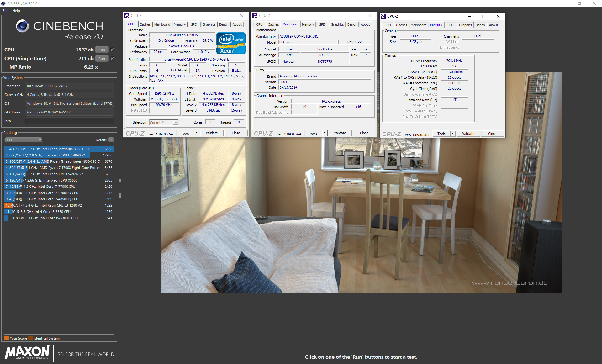Close the CPU-Z Memory window

click(498, 16)
